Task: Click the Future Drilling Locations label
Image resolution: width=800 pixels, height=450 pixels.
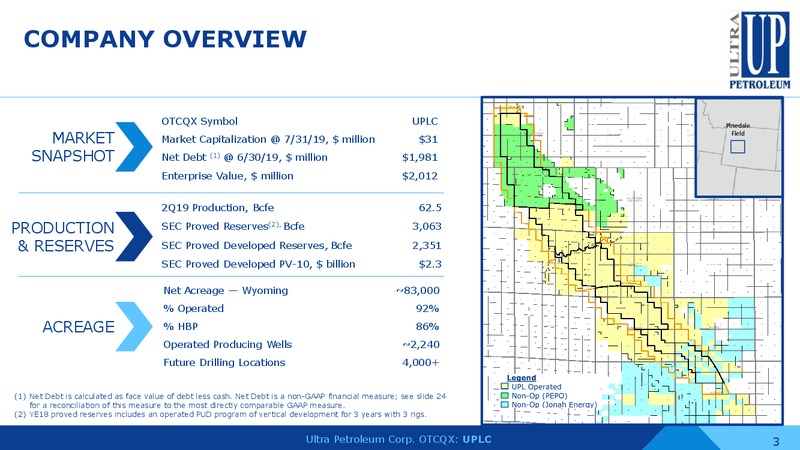Action: [x=224, y=363]
